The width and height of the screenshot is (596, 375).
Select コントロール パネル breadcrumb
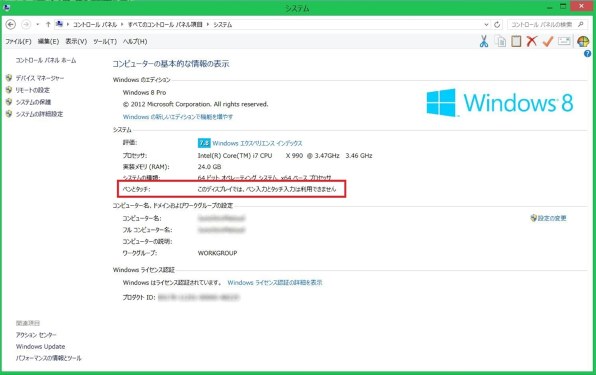click(x=95, y=25)
